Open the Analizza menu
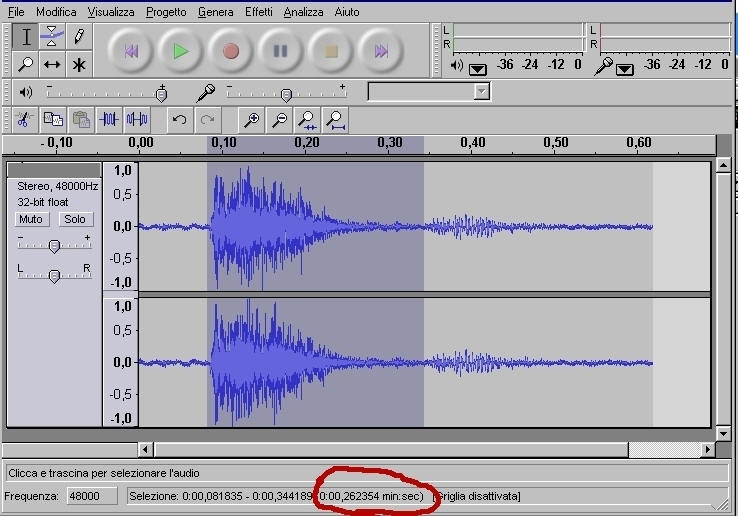The width and height of the screenshot is (738, 516). pyautogui.click(x=303, y=12)
